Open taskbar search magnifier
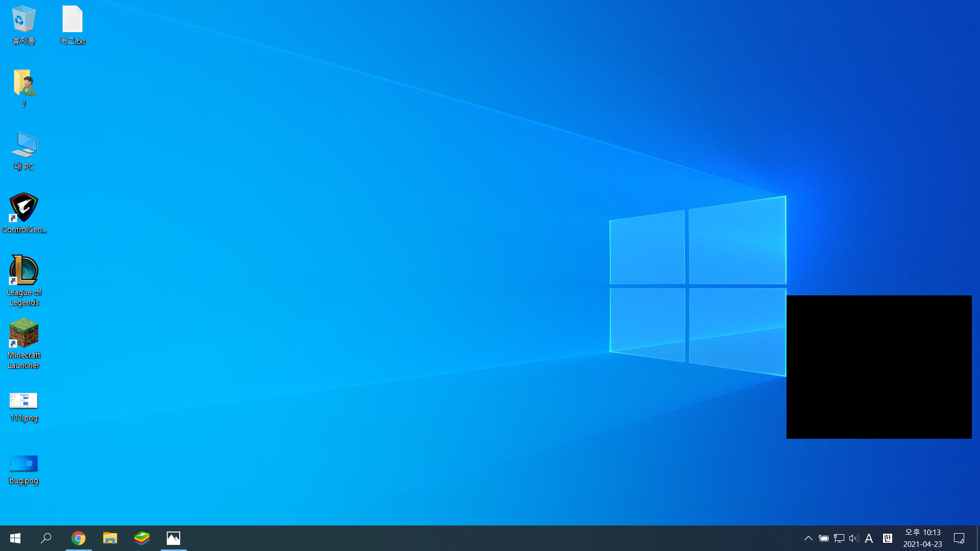The width and height of the screenshot is (980, 551). click(46, 538)
